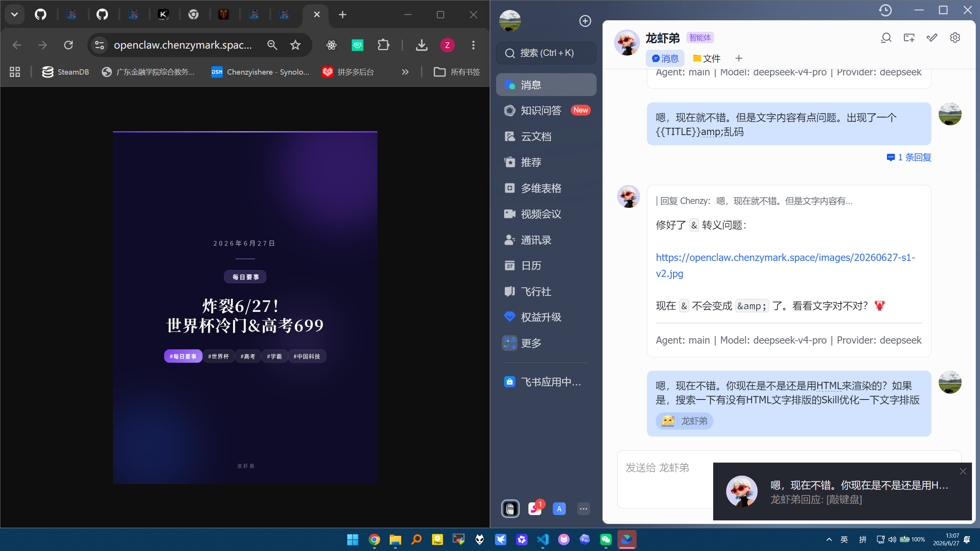Open the site info toggle in address bar
980x551 pixels.
(x=100, y=45)
